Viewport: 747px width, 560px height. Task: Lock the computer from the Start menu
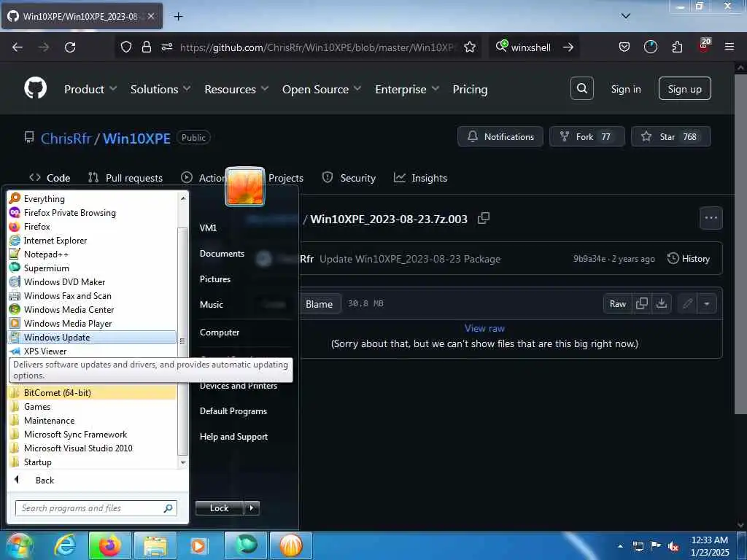(x=219, y=507)
